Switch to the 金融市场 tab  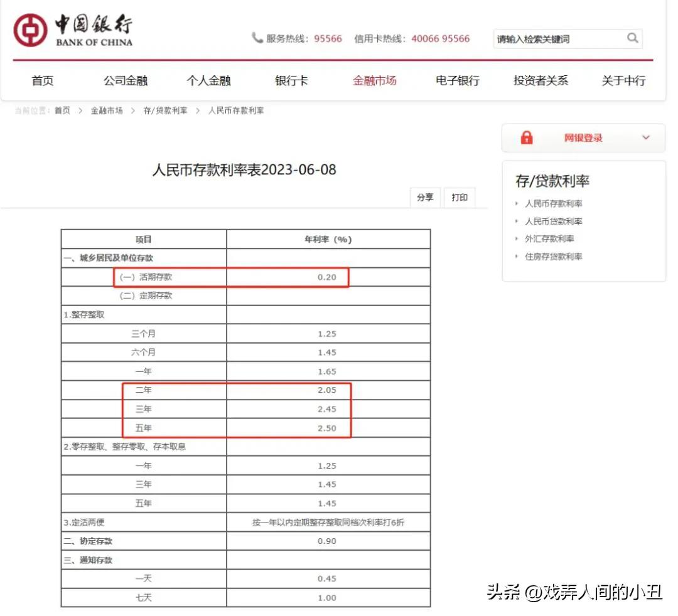point(375,80)
